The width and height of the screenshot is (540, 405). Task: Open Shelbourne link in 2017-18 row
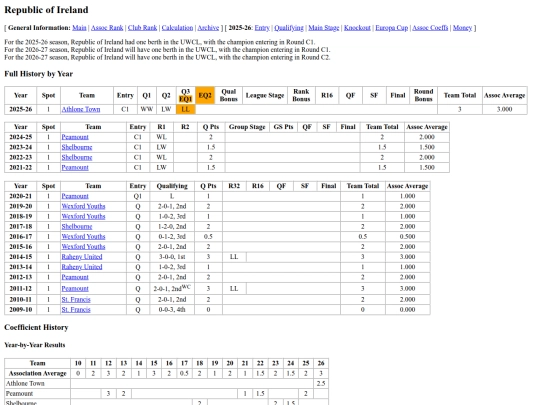[x=77, y=227]
